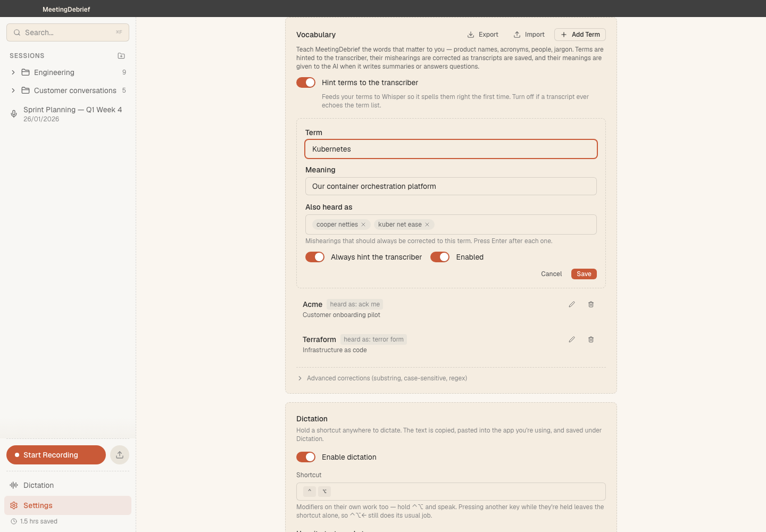The width and height of the screenshot is (766, 532).
Task: Expand the Customer conversations folder
Action: pyautogui.click(x=13, y=90)
